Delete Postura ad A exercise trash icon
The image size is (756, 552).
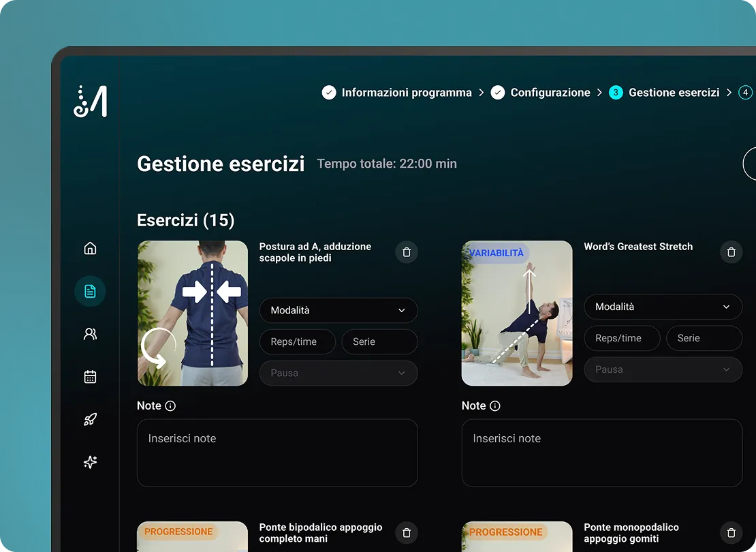pyautogui.click(x=407, y=252)
